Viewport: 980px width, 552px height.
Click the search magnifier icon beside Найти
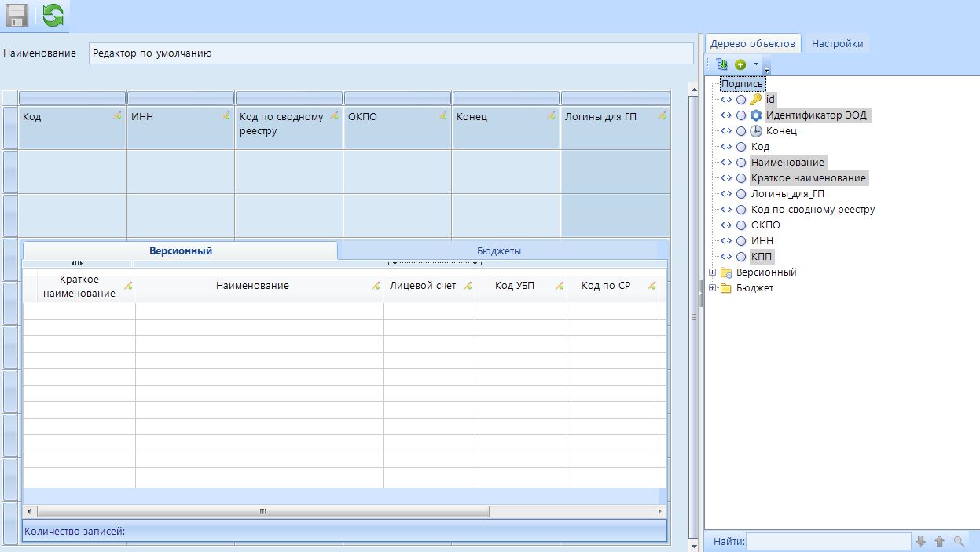pyautogui.click(x=959, y=541)
